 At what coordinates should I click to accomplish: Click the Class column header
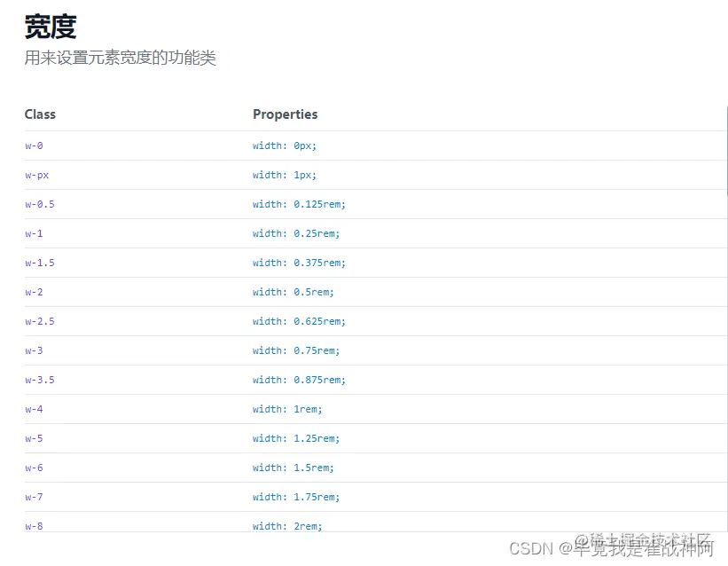40,114
